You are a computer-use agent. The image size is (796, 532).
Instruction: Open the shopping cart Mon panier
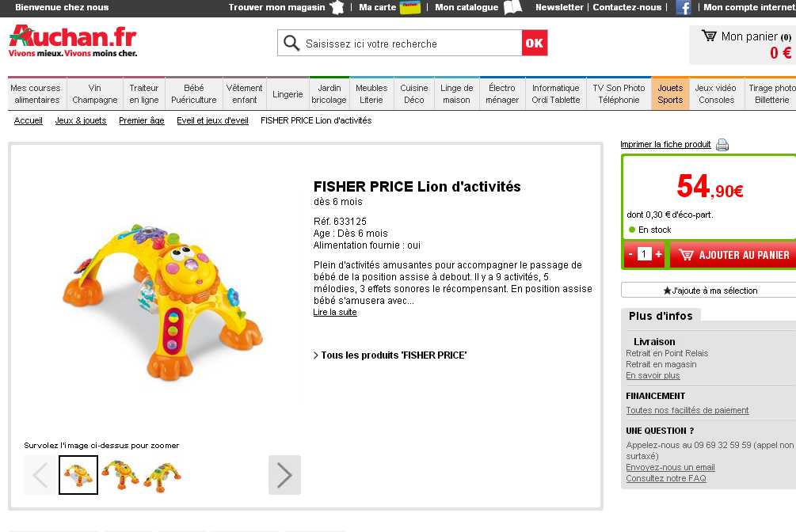coord(746,44)
